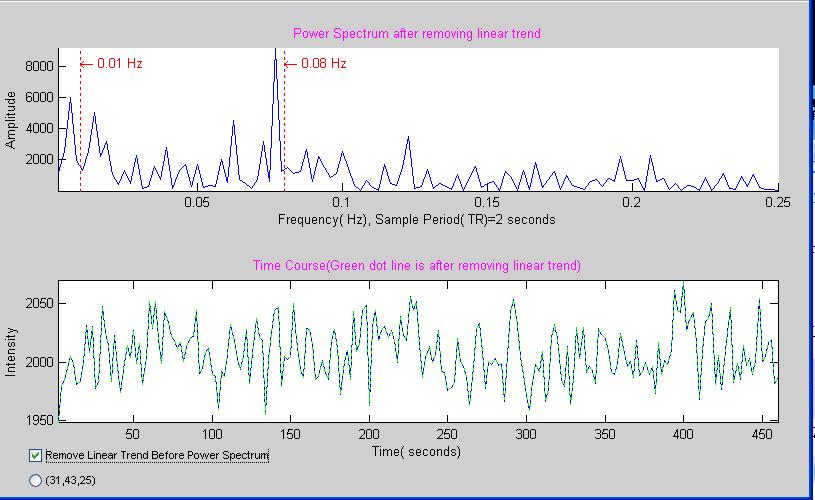Select the (31,43,25) radio button
This screenshot has height=500, width=815.
click(x=35, y=480)
